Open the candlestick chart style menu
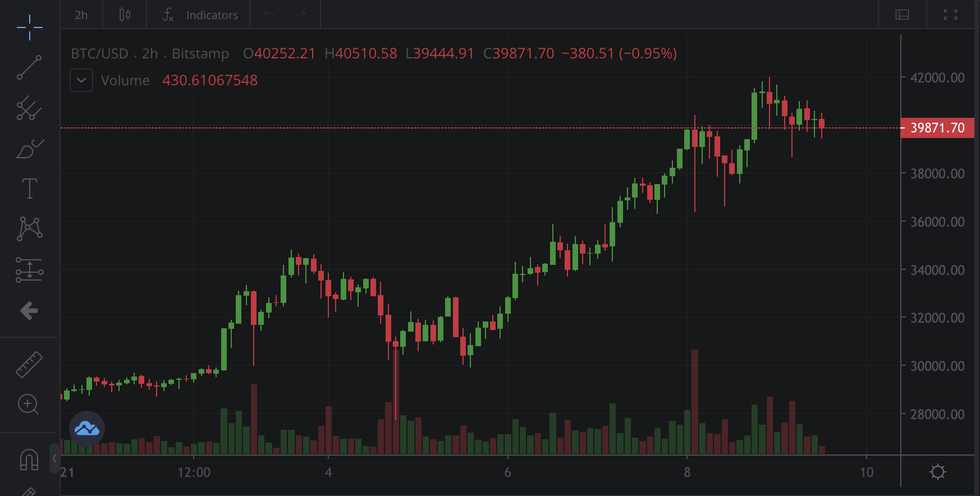Screen dimensions: 980x496 click(125, 15)
